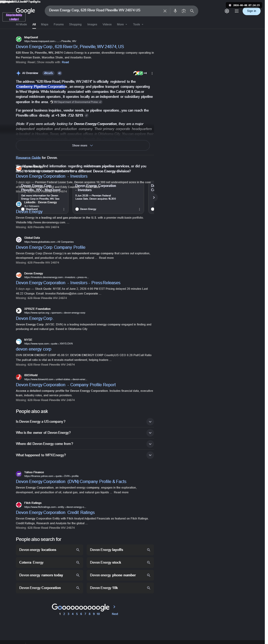Viewport: 268px width, 644px height.
Task: Open search by image camera icon
Action: click(x=184, y=11)
